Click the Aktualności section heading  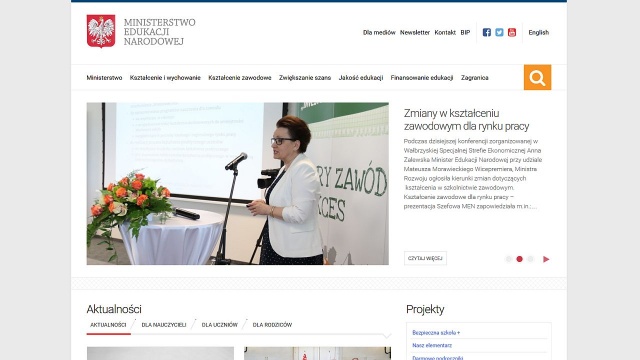(114, 309)
